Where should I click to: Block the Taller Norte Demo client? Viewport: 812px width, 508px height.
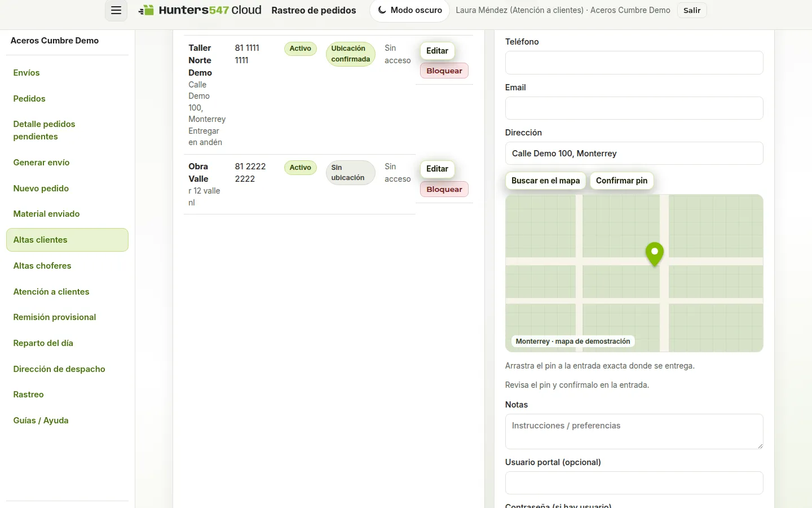(x=444, y=71)
